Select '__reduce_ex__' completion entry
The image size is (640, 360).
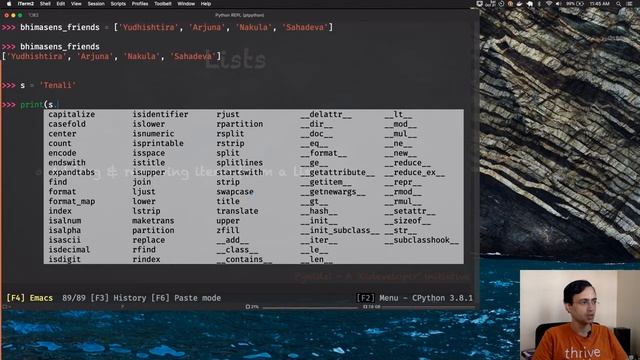(414, 172)
